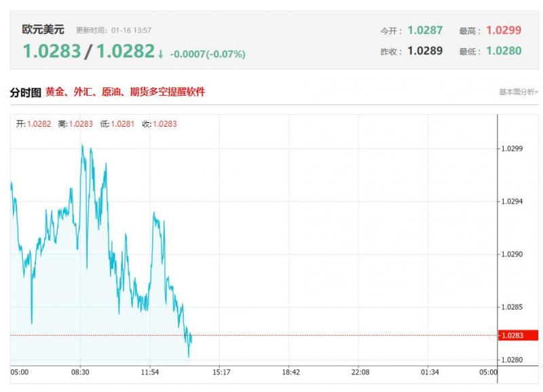543x392 pixels.
Task: Open the 黄金、外汇、原油、期货多空提醒软件 ad link
Action: pyautogui.click(x=126, y=92)
